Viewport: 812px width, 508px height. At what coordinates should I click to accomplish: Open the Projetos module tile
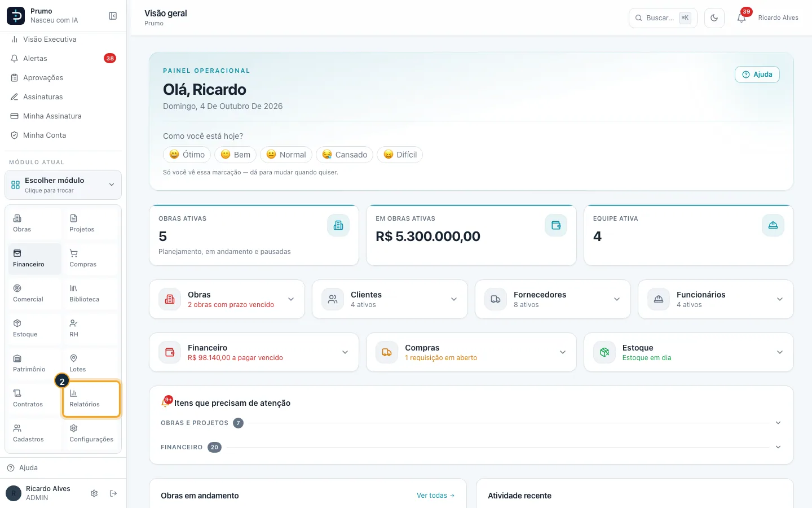pyautogui.click(x=91, y=224)
